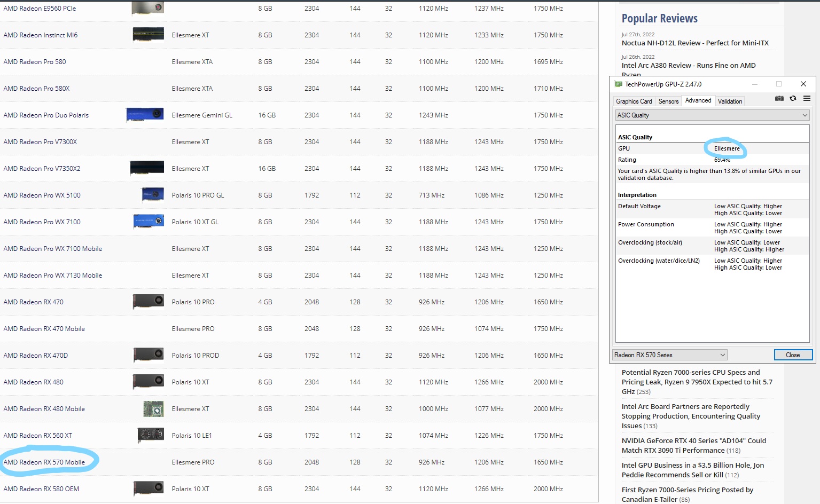820x504 pixels.
Task: Click the Radeon Pro Duo Polaris thumbnail
Action: (x=145, y=115)
